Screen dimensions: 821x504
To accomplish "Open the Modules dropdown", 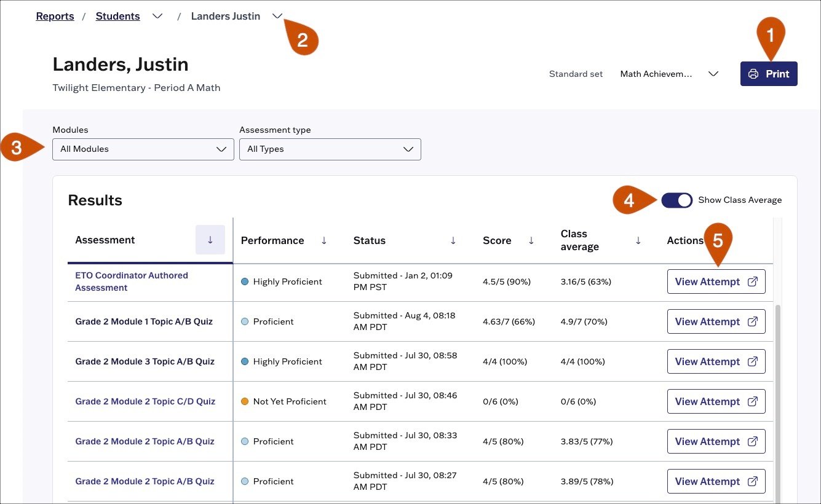I will click(x=143, y=149).
